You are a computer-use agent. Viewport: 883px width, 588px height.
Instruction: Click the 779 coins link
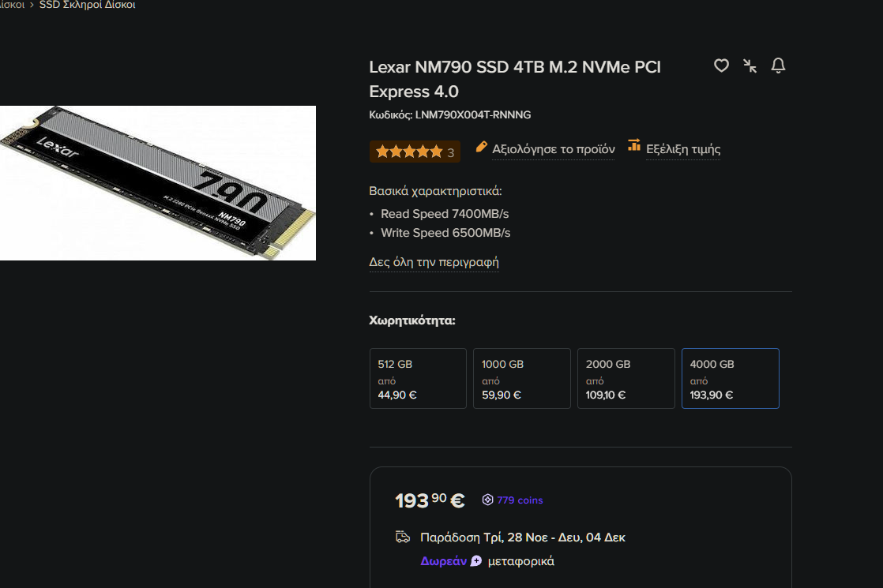point(520,500)
